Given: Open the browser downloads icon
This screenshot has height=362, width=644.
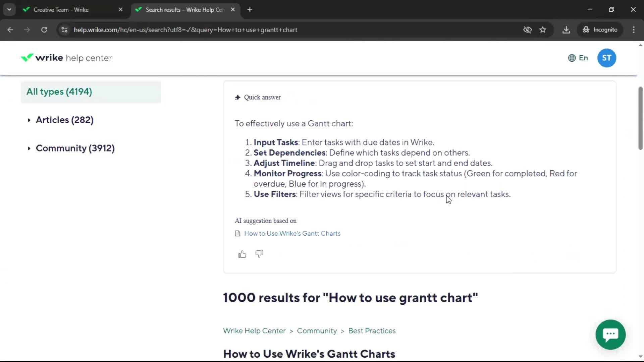Looking at the screenshot, I should (x=566, y=30).
